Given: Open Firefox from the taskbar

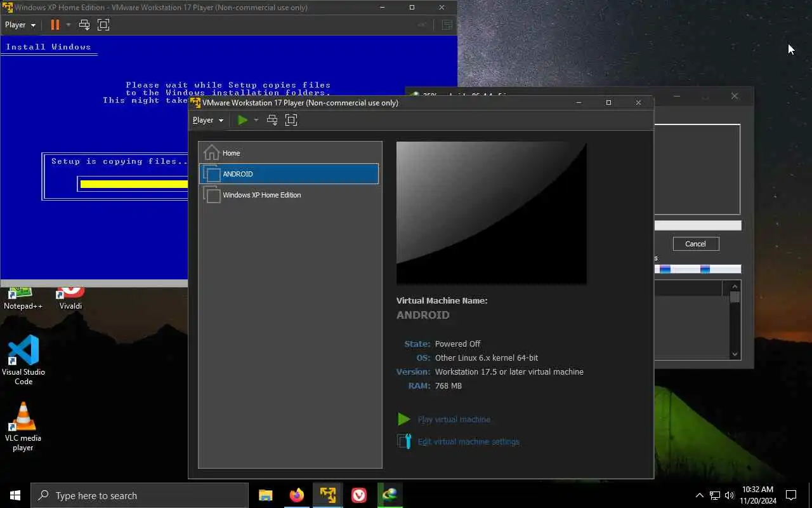Looking at the screenshot, I should click(297, 495).
